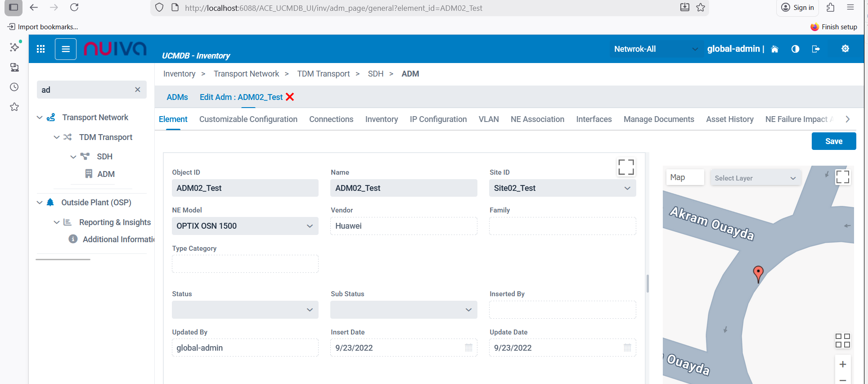Click the red location pin on map
Screen dimensions: 868x384
pyautogui.click(x=758, y=272)
